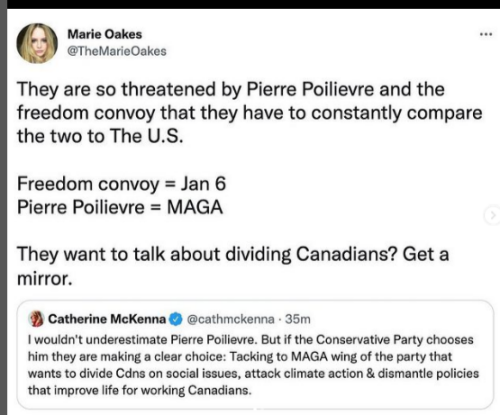Select the Catherine McKenna name in quote
Viewport: 500px width, 415px height.
(107, 319)
